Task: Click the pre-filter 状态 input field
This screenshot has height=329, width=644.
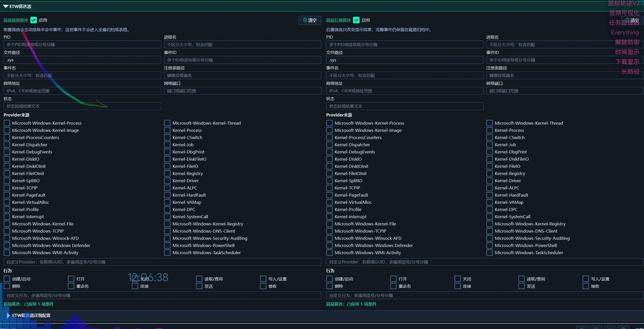Action: pyautogui.click(x=82, y=106)
